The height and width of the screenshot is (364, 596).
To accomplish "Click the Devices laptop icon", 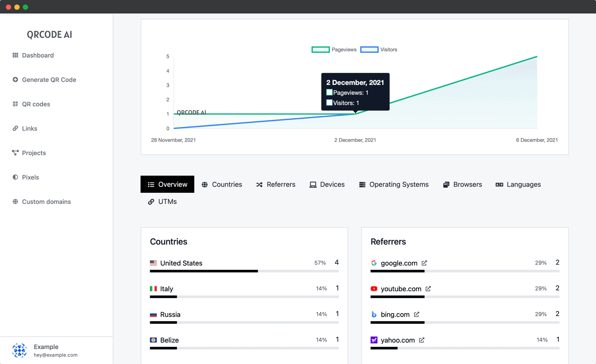I will click(x=313, y=185).
